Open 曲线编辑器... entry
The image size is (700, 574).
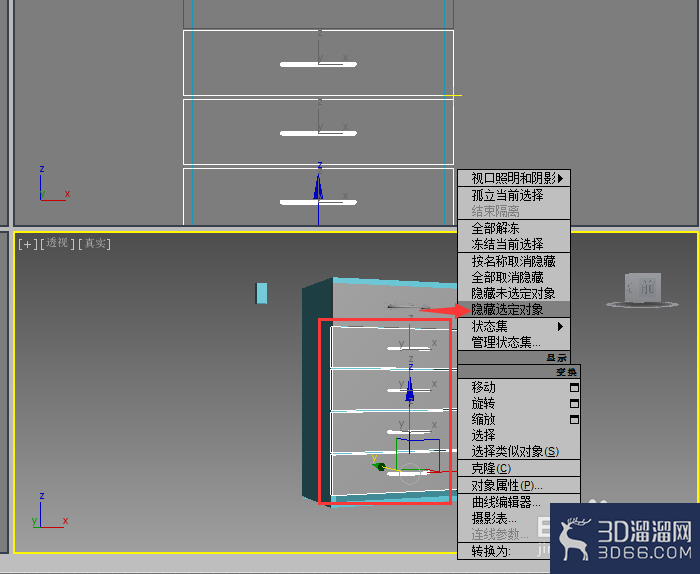[519, 502]
